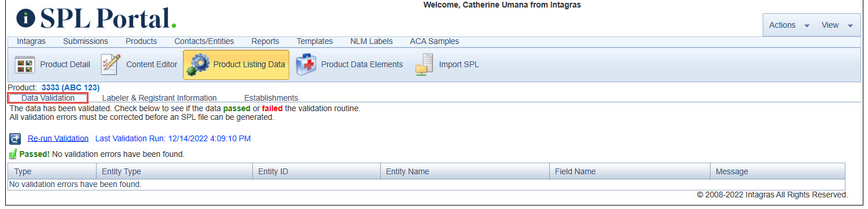This screenshot has width=868, height=209.
Task: Select the Data Validation tab
Action: (x=48, y=98)
